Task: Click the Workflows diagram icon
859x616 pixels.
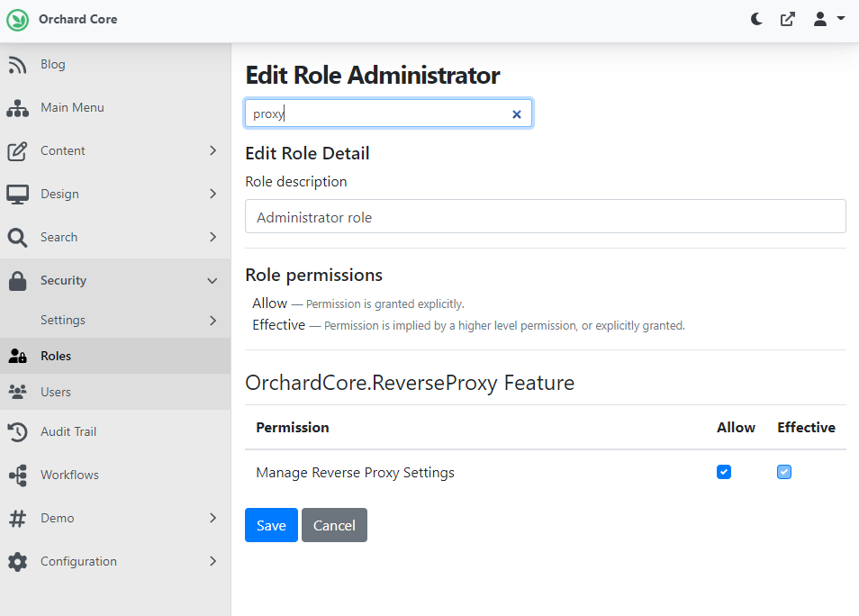Action: click(x=17, y=476)
